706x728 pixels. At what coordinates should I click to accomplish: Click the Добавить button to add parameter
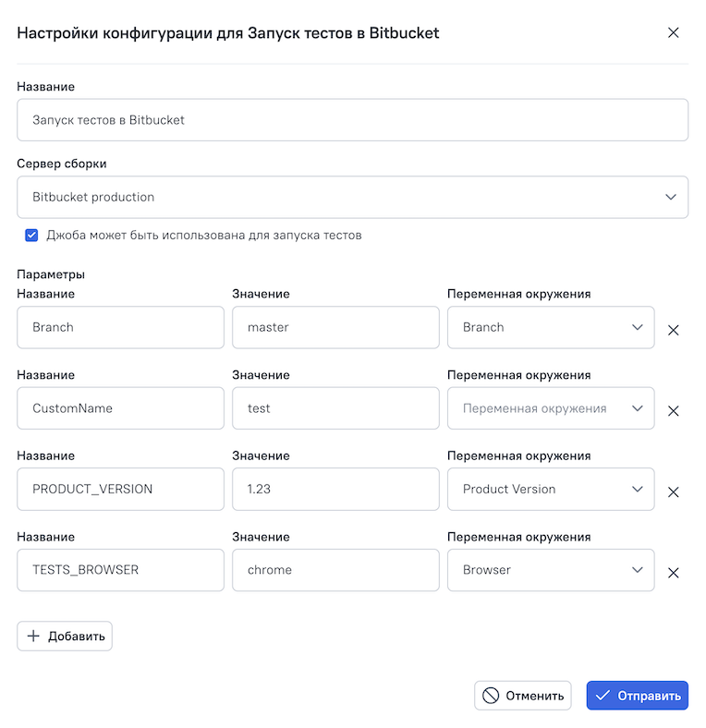click(x=65, y=637)
